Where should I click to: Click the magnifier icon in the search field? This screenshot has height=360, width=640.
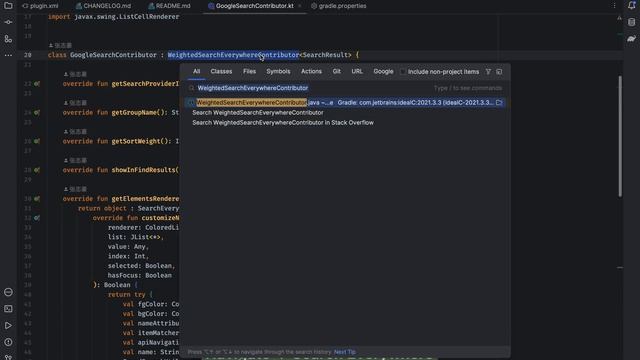pyautogui.click(x=191, y=88)
